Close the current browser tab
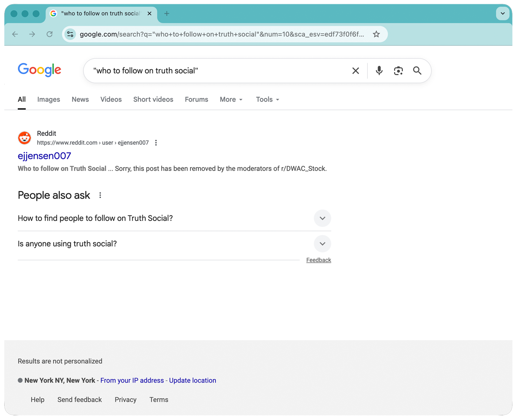This screenshot has height=420, width=516. click(x=150, y=14)
